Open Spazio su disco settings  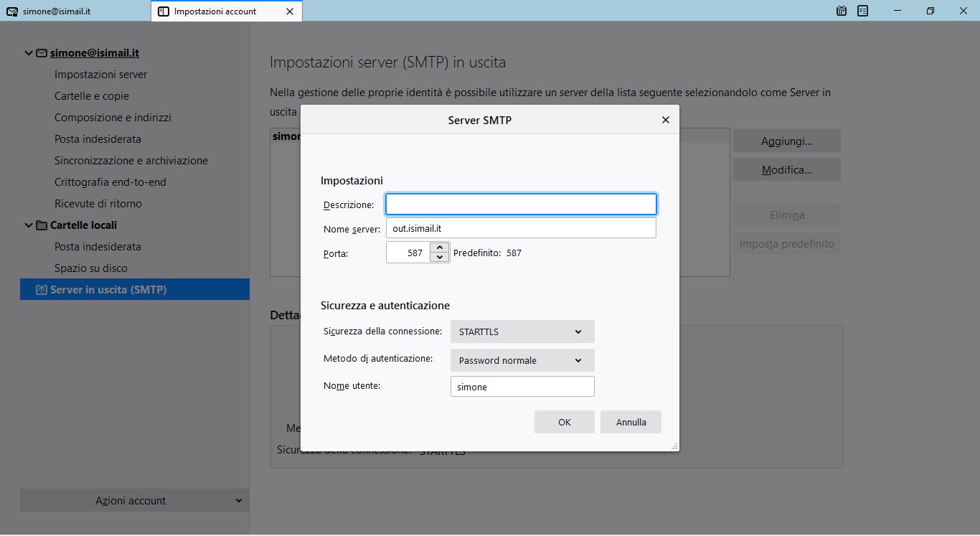click(91, 268)
